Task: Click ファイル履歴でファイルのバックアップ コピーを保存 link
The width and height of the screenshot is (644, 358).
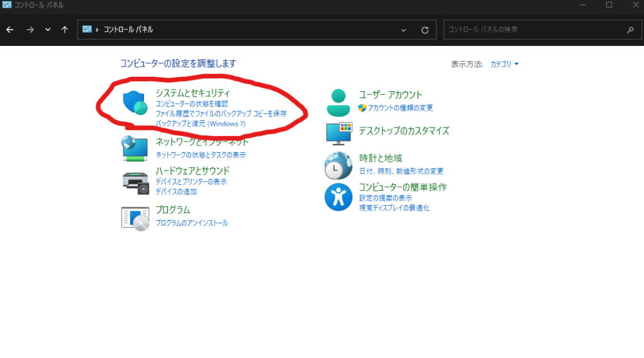Action: coord(221,114)
